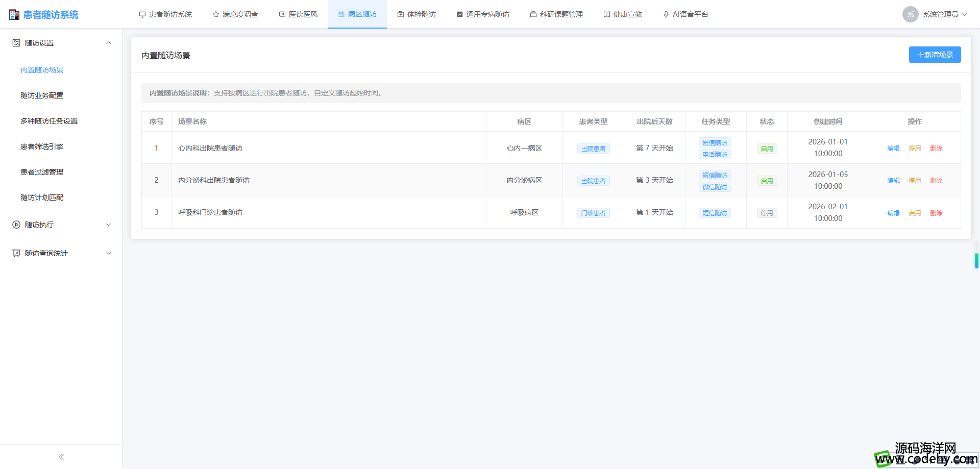The height and width of the screenshot is (469, 980).
Task: Click the 随访查询统计 chart icon
Action: pos(16,253)
